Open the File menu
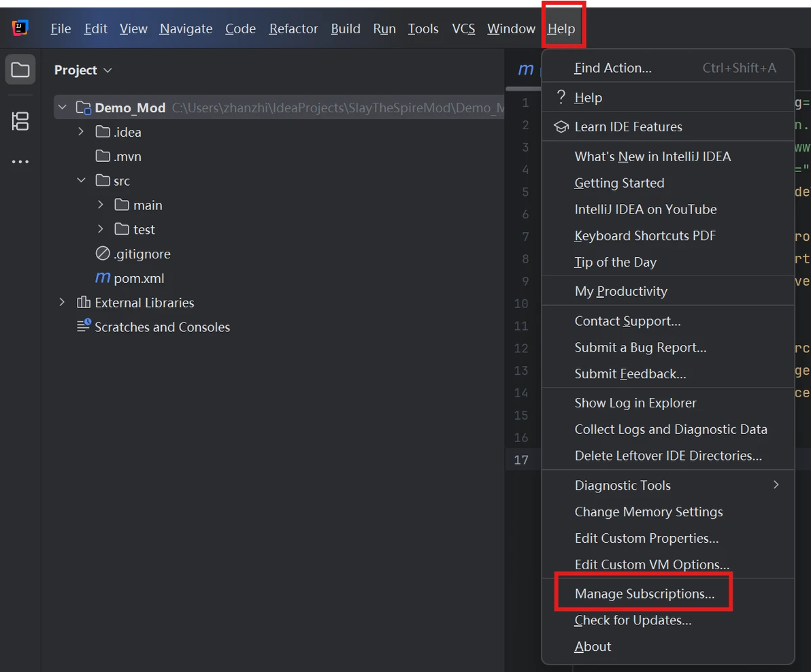Screen dimensions: 811x672 pyautogui.click(x=61, y=29)
